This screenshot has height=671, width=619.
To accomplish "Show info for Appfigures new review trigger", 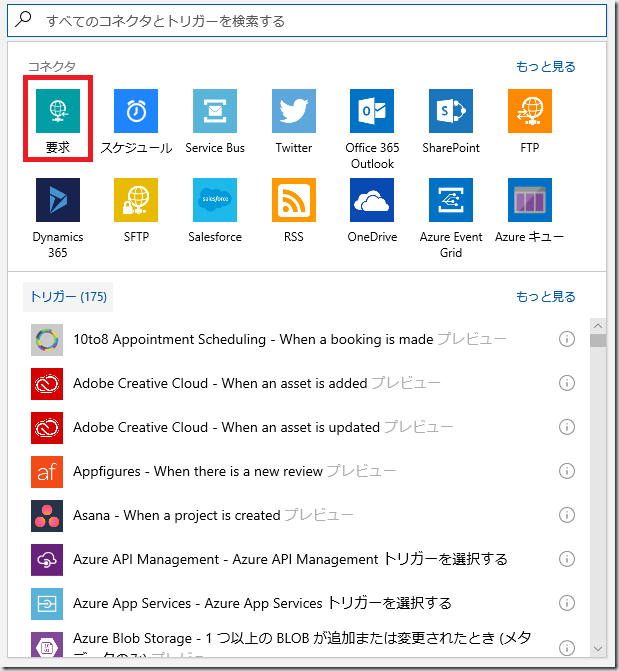I will point(567,471).
